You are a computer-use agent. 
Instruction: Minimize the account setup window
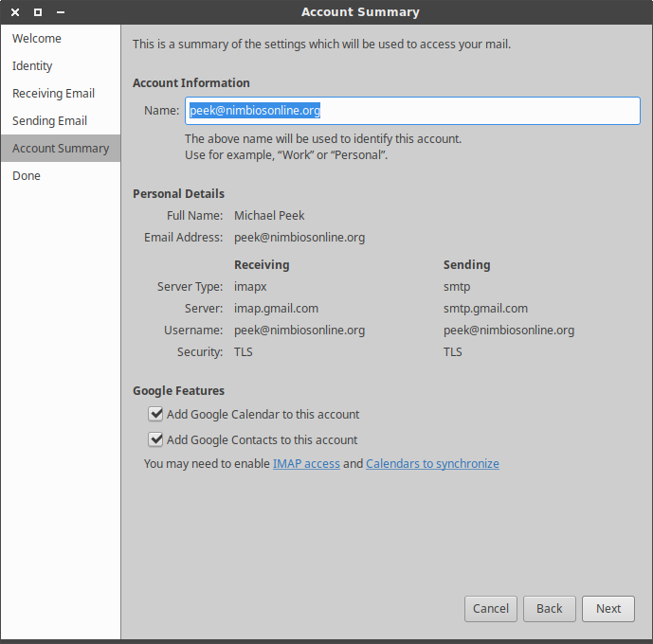click(x=60, y=12)
